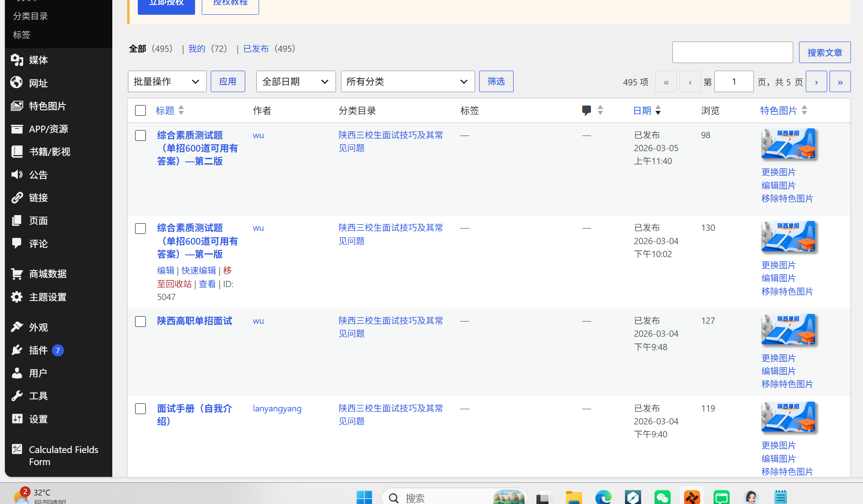Click the plugins update count badge 7
Image resolution: width=863 pixels, height=504 pixels.
(x=58, y=350)
